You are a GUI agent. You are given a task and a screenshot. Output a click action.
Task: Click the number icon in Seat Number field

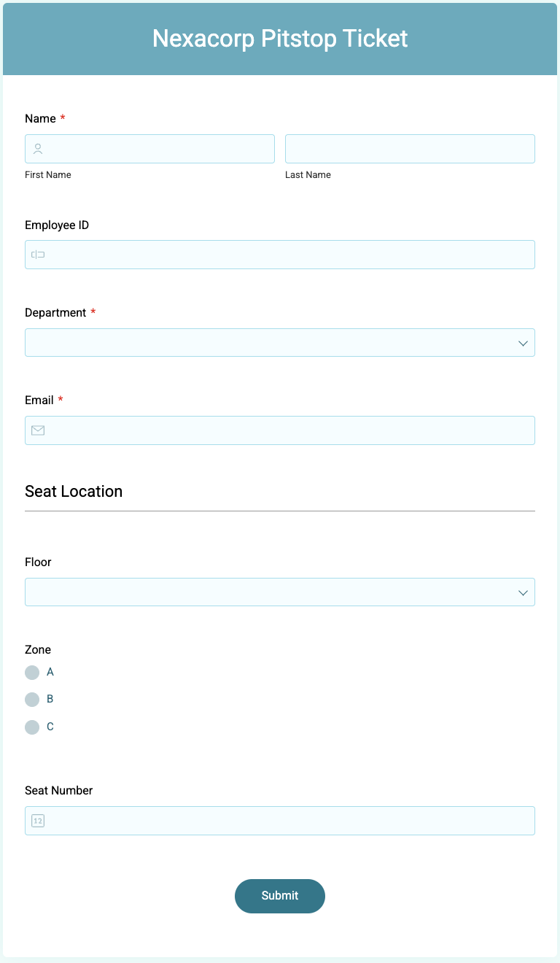[38, 821]
